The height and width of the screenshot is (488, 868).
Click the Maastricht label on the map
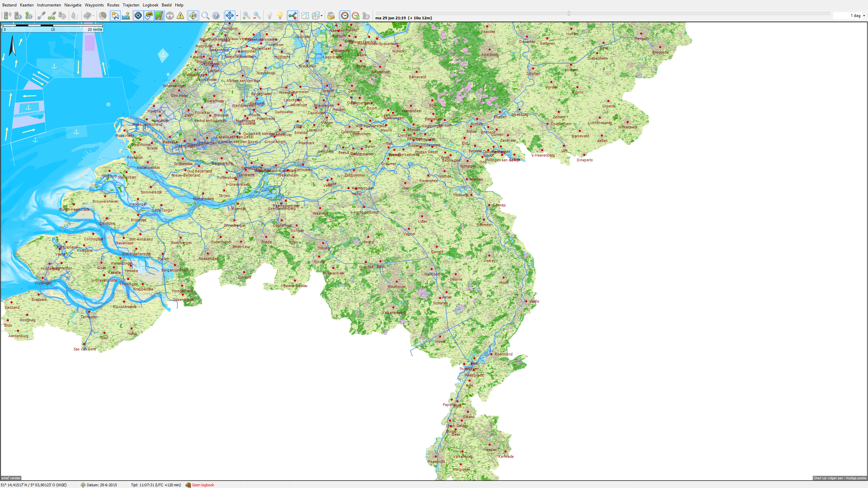(436, 462)
